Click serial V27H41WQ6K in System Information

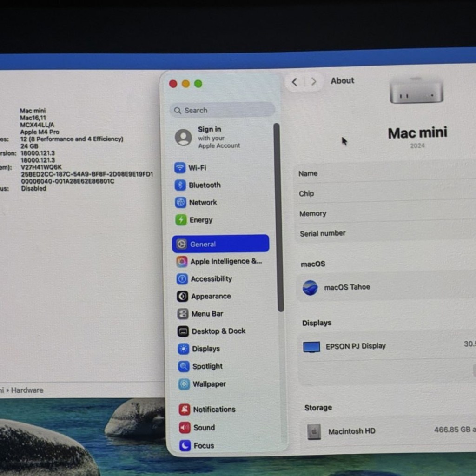tap(41, 167)
